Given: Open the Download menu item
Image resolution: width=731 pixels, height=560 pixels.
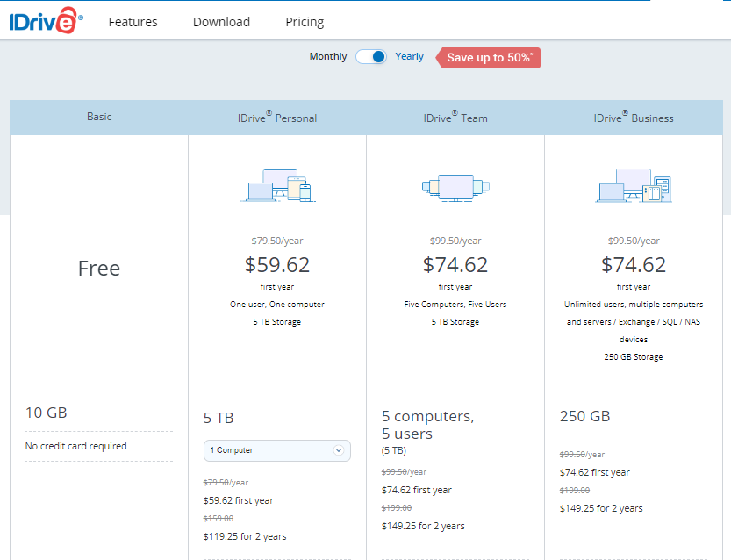Looking at the screenshot, I should pyautogui.click(x=221, y=22).
